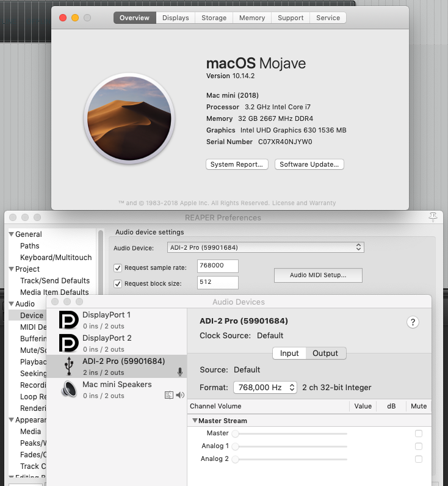Viewport: 448px width, 486px height.
Task: Toggle Request sample rate checkbox
Action: [118, 268]
